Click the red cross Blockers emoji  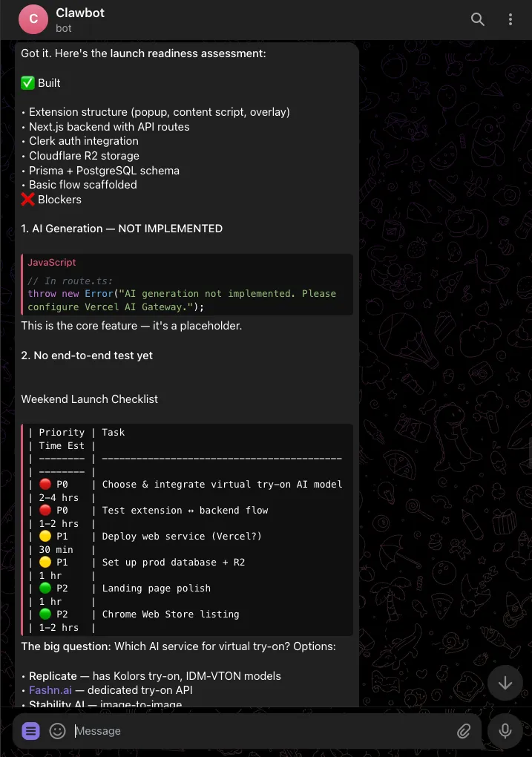pos(27,200)
